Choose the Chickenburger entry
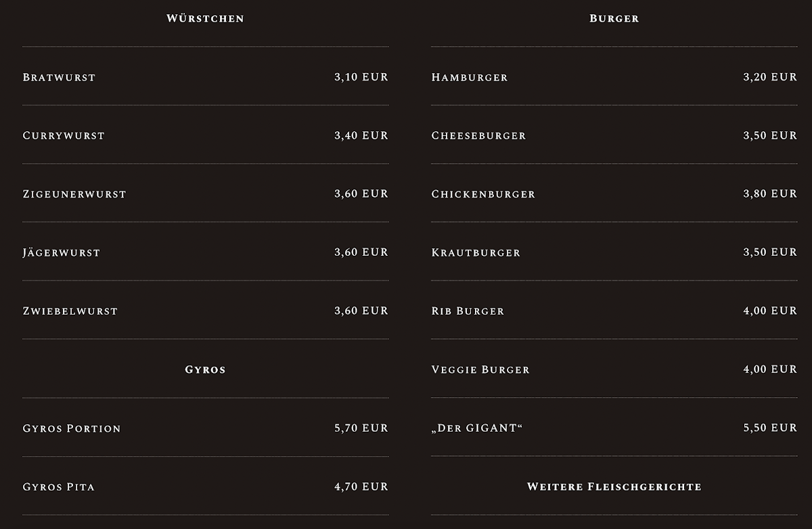Image resolution: width=812 pixels, height=529 pixels. click(x=483, y=194)
